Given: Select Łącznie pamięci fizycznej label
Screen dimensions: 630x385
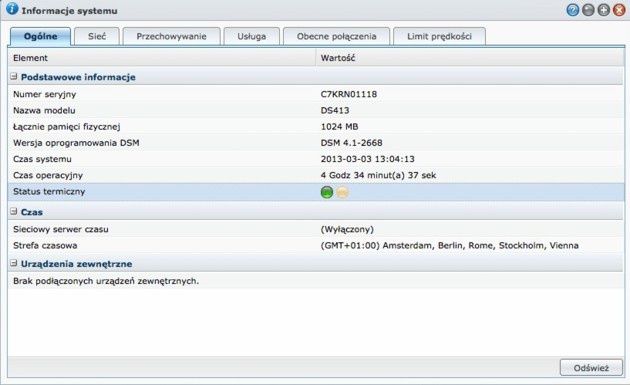Looking at the screenshot, I should pyautogui.click(x=67, y=127).
